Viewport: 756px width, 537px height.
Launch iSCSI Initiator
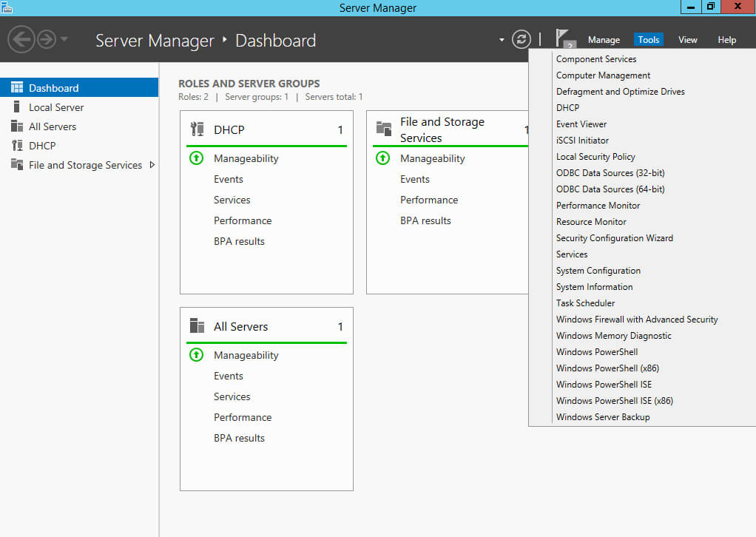click(582, 141)
